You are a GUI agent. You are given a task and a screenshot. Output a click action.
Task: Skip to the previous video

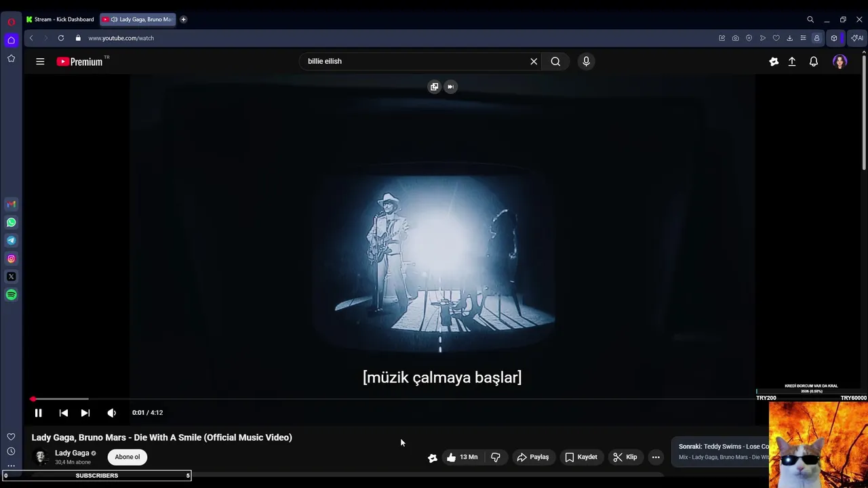tap(63, 413)
